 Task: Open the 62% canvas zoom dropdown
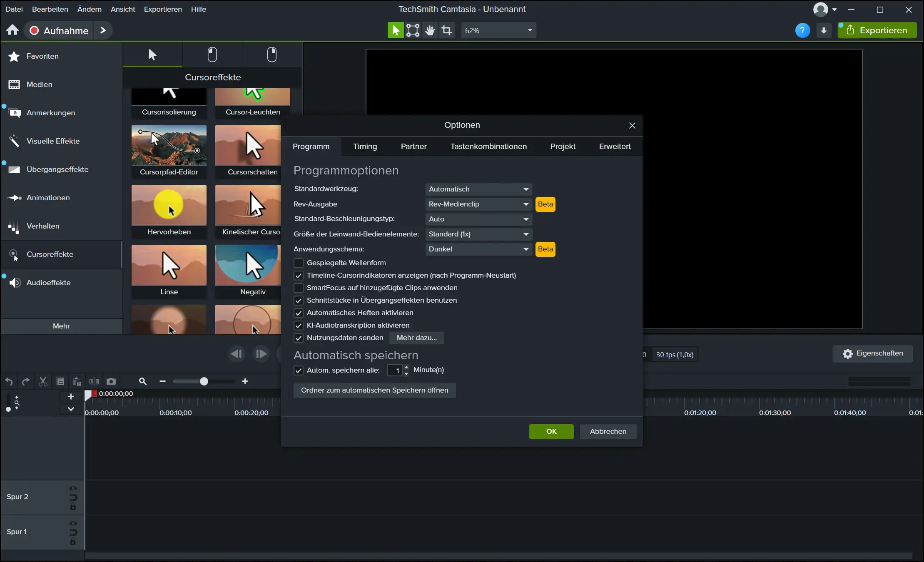pos(498,30)
